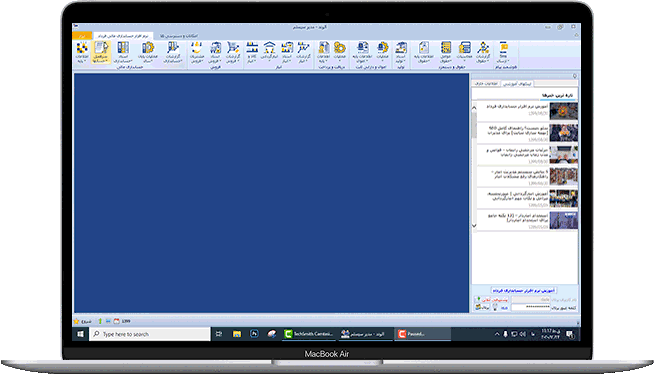Open payroll reports (گزارشات حقوق) icon
Screen dimensions: 654x375
coord(483,52)
